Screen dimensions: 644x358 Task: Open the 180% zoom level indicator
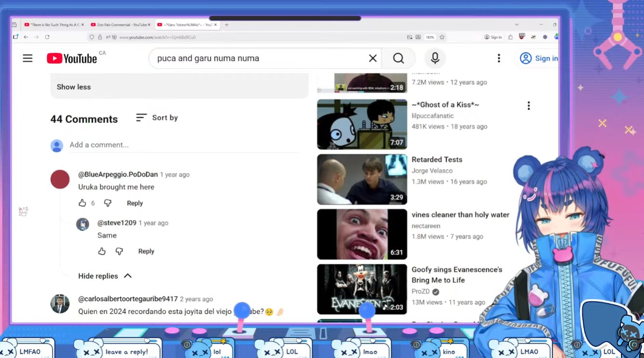coord(430,37)
